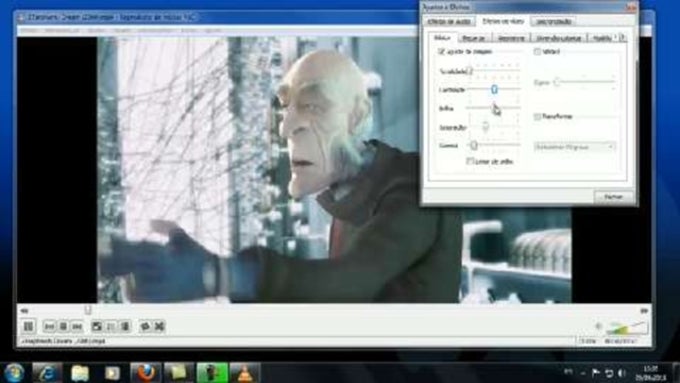
Task: Enable the Transformar checkbox
Action: (x=537, y=116)
